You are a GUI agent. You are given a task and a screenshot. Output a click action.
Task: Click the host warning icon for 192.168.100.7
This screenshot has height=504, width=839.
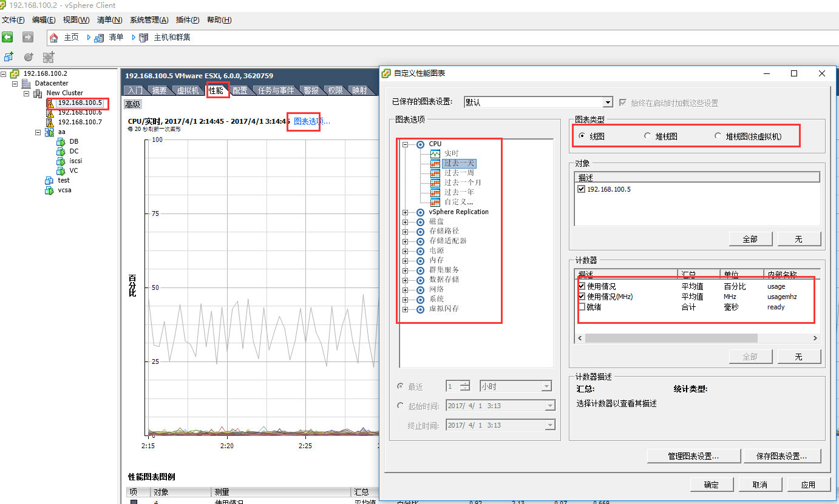(51, 123)
